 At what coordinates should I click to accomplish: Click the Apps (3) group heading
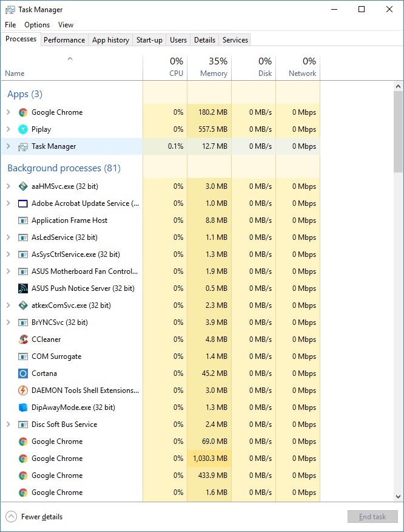[25, 94]
